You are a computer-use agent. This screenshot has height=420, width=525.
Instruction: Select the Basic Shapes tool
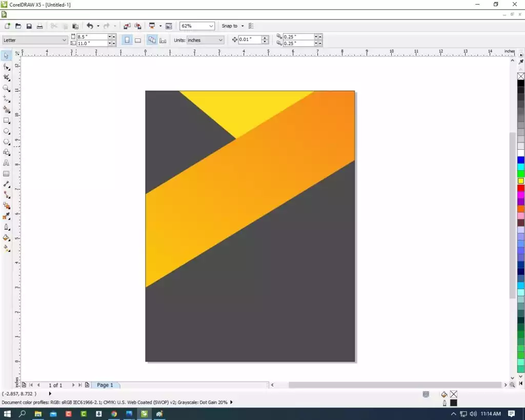pyautogui.click(x=6, y=152)
